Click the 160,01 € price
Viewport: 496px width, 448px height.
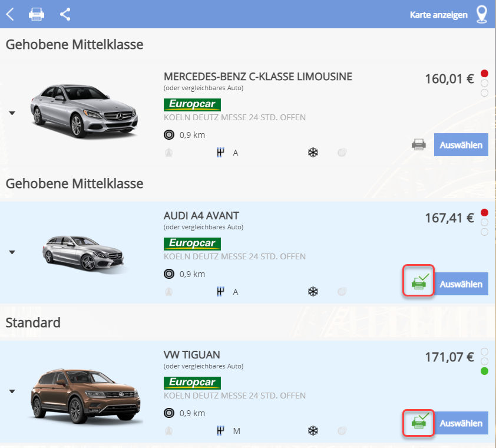pyautogui.click(x=449, y=79)
